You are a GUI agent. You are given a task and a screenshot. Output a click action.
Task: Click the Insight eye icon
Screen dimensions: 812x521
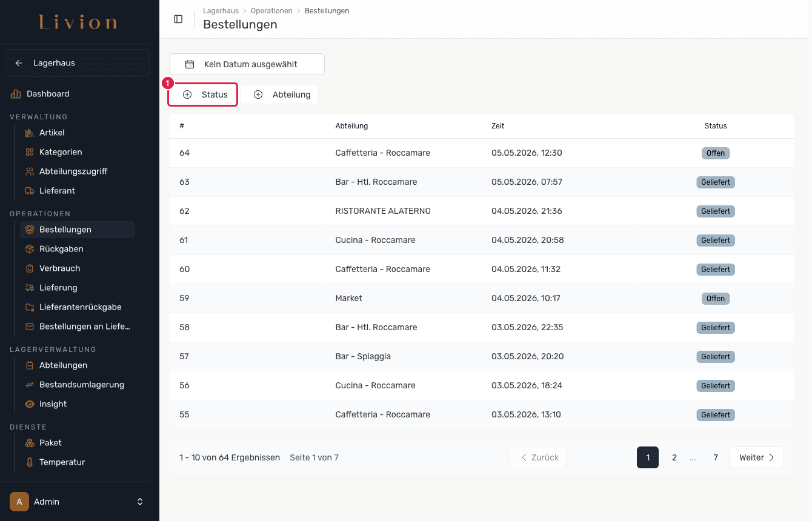pyautogui.click(x=30, y=404)
